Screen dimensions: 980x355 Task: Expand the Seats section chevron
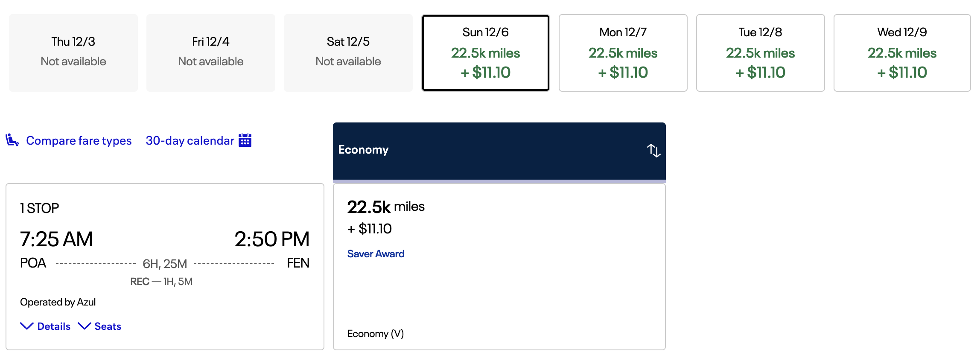pos(85,326)
